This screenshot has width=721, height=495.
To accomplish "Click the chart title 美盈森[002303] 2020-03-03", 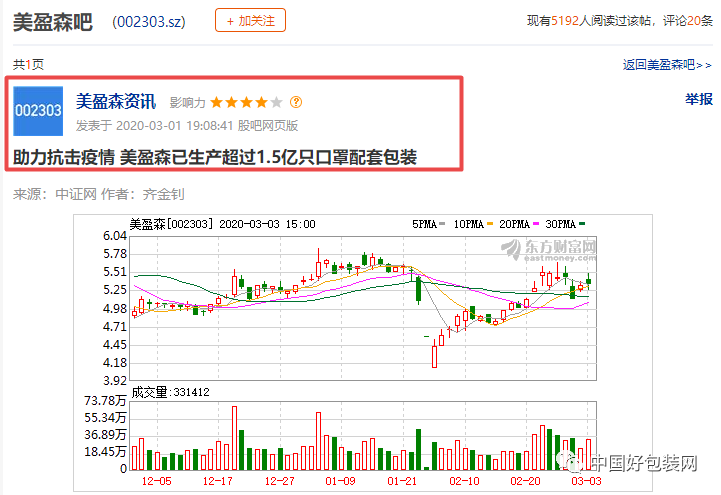I will [223, 224].
